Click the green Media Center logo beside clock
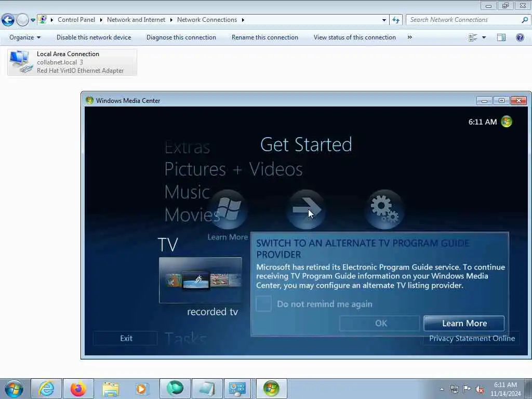The image size is (532, 399). 507,122
